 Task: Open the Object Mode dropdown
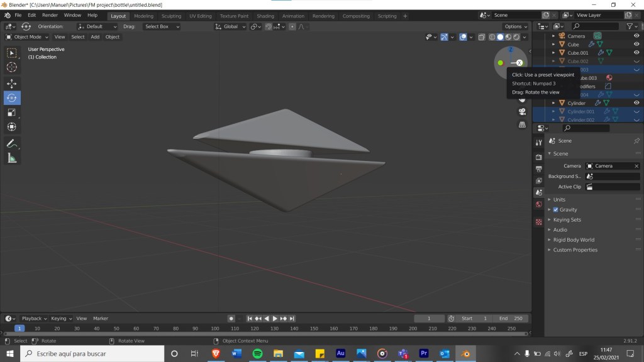coord(26,37)
